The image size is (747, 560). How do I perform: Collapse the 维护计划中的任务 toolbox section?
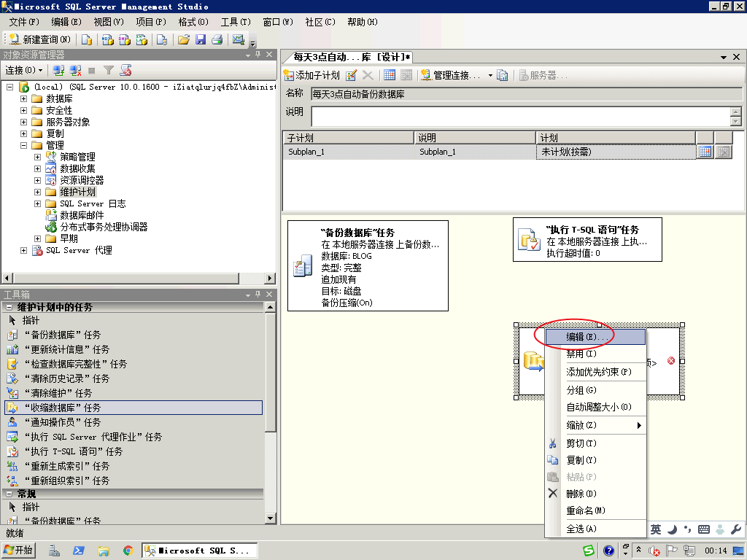[x=9, y=307]
